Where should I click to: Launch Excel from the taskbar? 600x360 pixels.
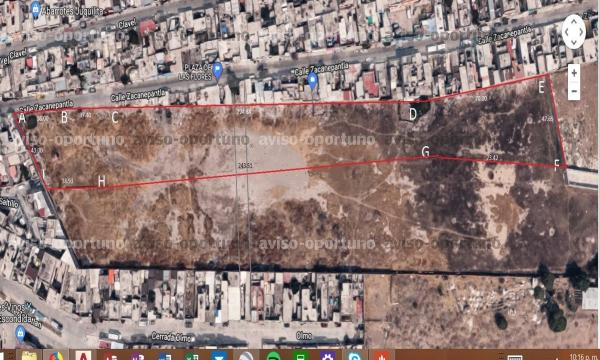[191, 356]
